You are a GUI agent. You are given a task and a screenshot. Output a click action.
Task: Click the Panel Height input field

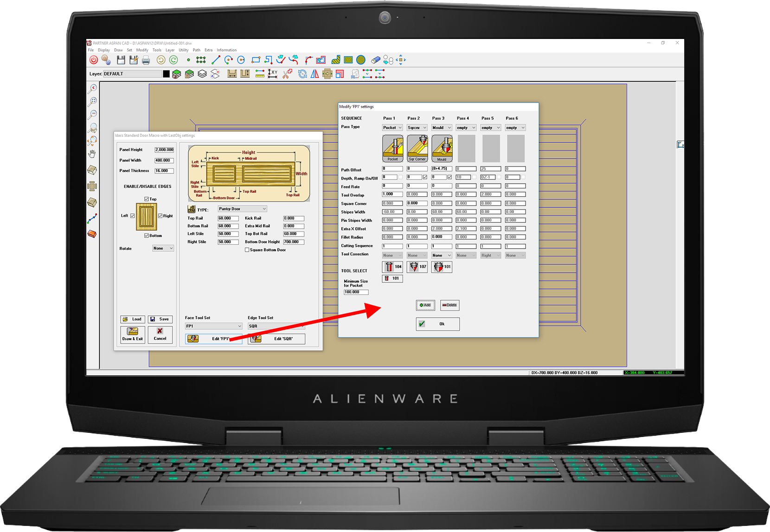164,150
